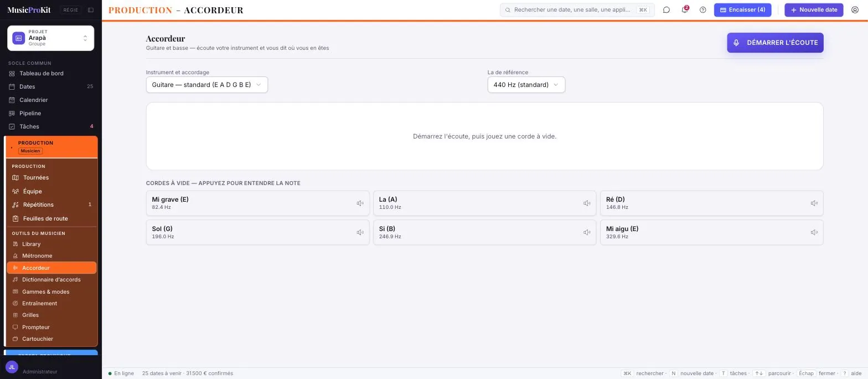Open Répétitions in the Production menu
This screenshot has width=868, height=379.
[52, 204]
